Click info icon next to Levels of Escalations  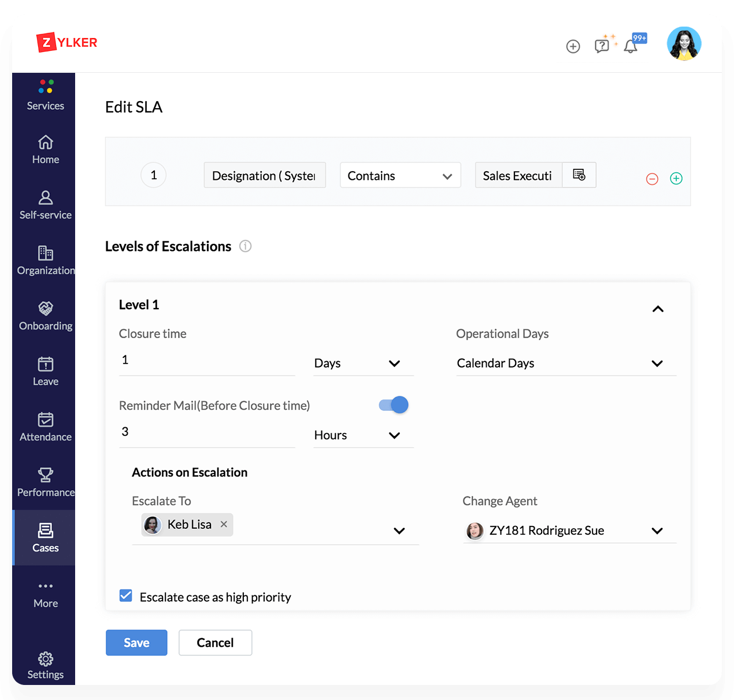point(246,246)
